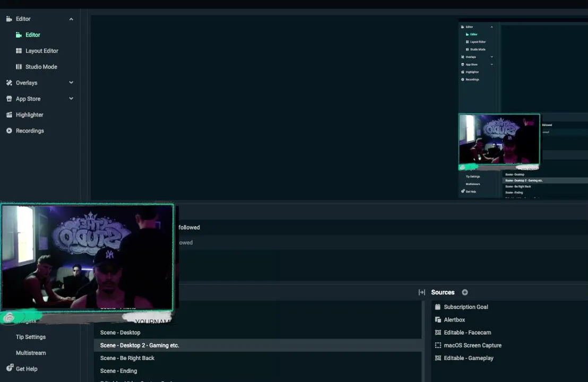The image size is (588, 382).
Task: Click the Editor camera icon in sidebar submenu
Action: pos(19,35)
